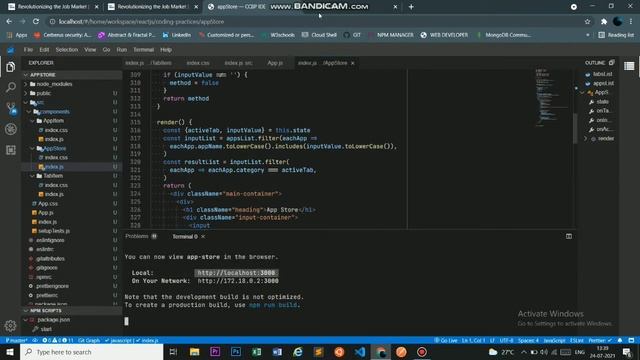Bookmark this page with the star icon
This screenshot has height=360, width=640.
click(587, 21)
